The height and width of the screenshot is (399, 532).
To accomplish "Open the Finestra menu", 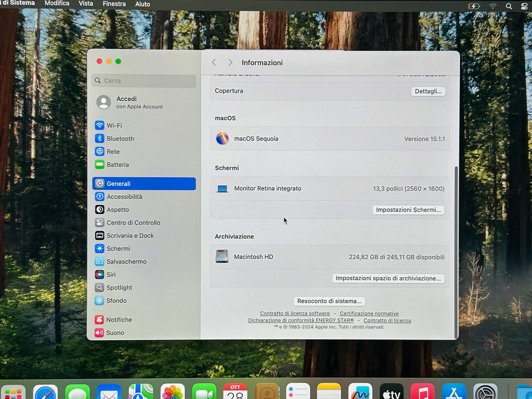I will pyautogui.click(x=114, y=4).
